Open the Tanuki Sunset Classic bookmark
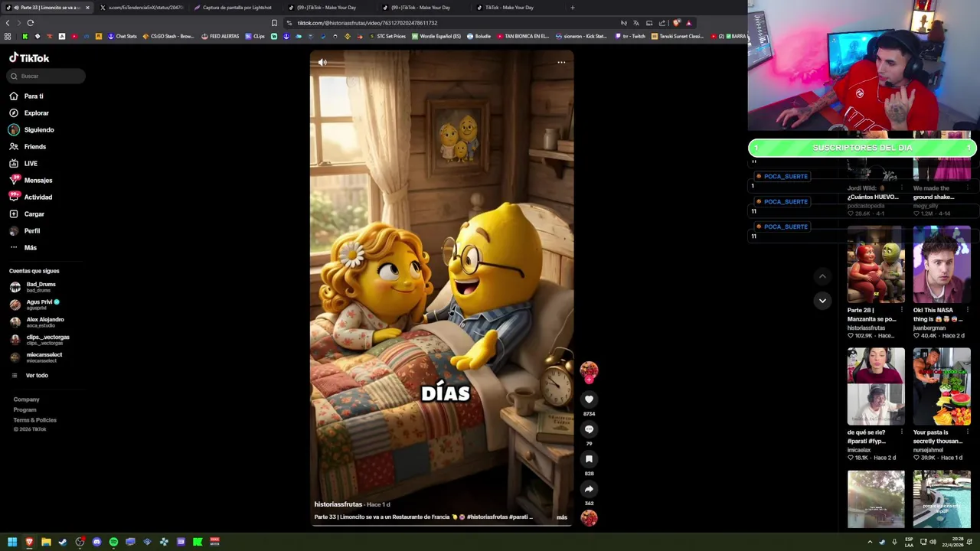The image size is (980, 551). (677, 36)
